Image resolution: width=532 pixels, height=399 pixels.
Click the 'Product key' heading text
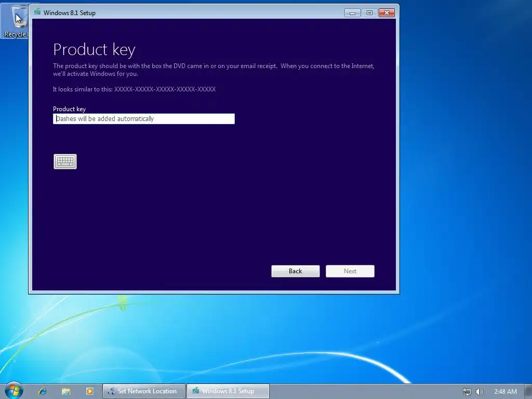[95, 49]
